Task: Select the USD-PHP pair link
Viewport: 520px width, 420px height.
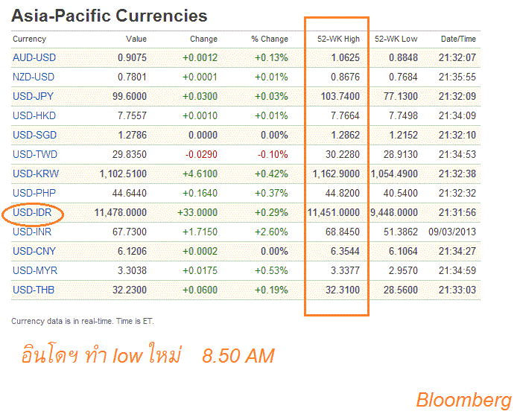Action: pos(34,193)
